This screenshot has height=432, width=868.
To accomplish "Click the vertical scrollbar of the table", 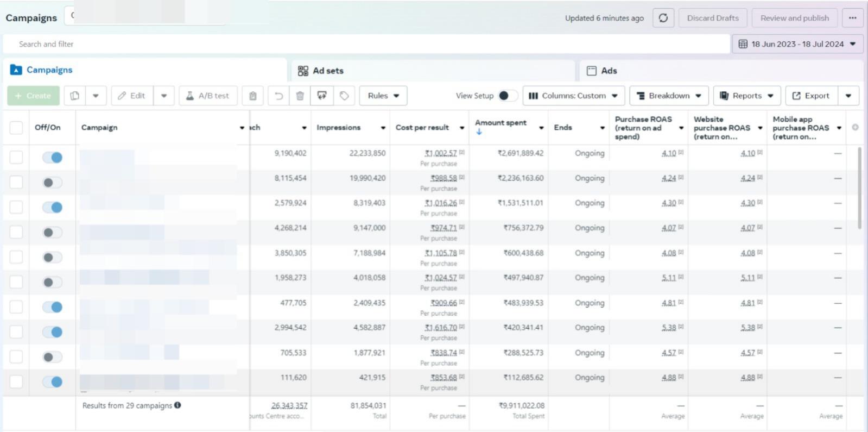I will (x=859, y=187).
